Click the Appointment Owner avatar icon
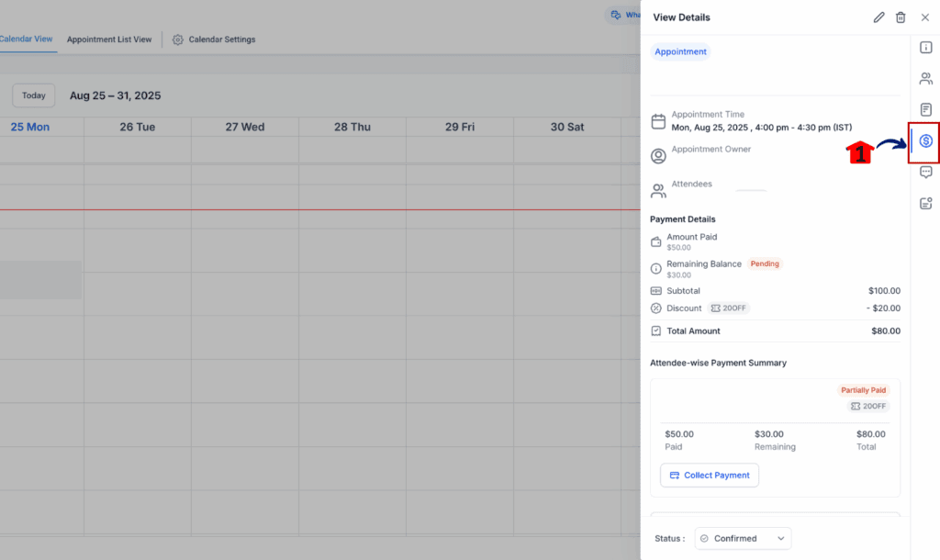The height and width of the screenshot is (560, 940). pos(658,156)
